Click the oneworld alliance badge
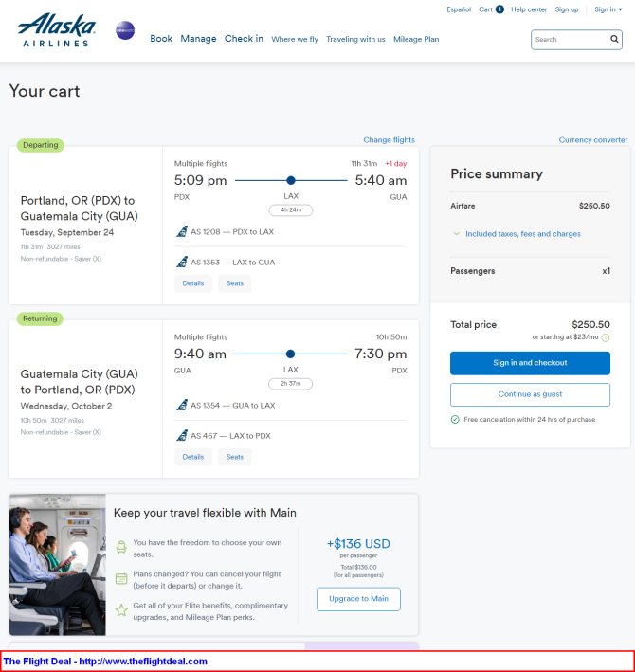 (125, 30)
